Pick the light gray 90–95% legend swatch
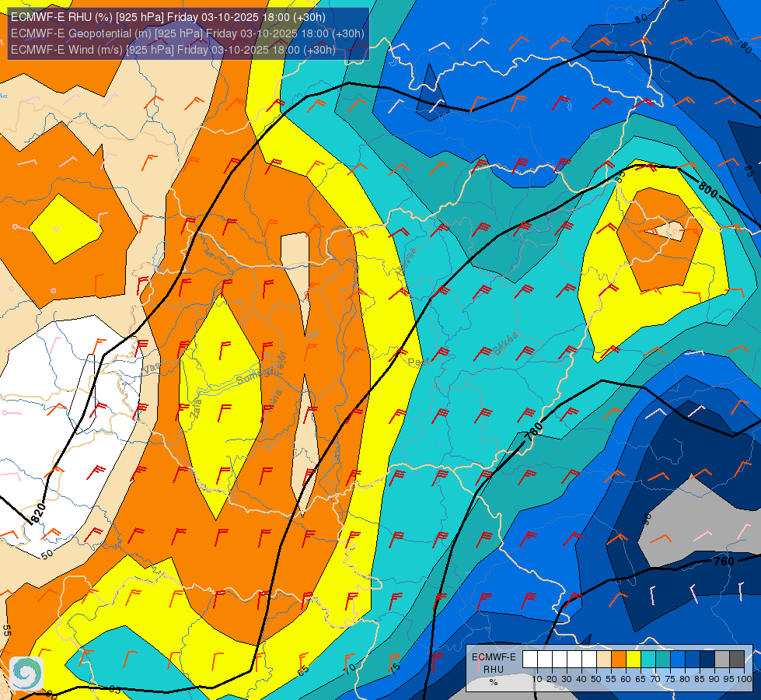 [x=722, y=660]
